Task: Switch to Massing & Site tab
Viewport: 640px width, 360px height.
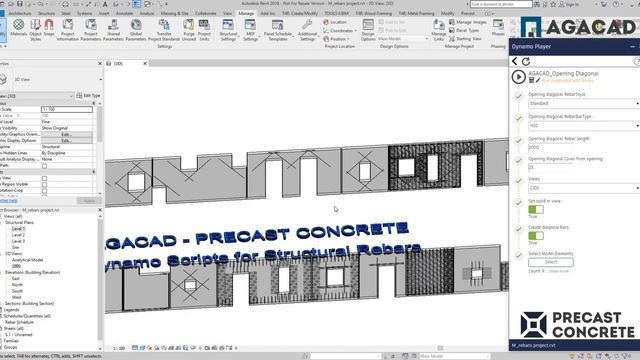Action: pyautogui.click(x=174, y=13)
